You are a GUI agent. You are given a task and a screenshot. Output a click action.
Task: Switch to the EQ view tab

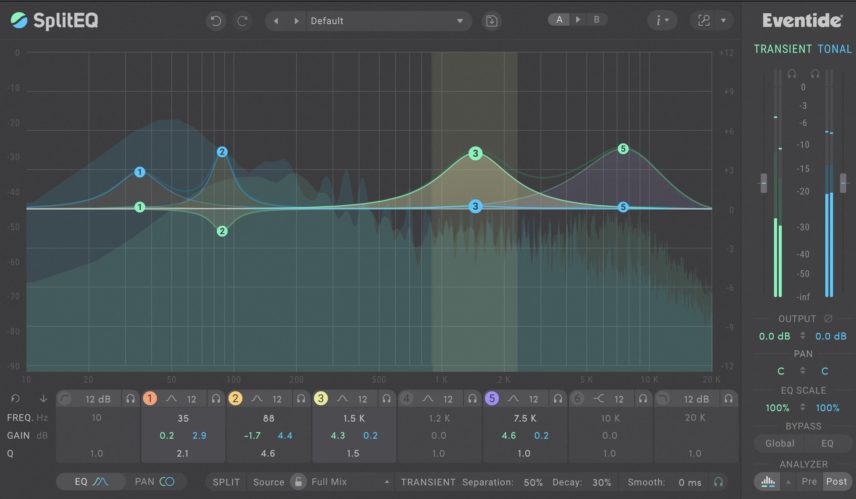[x=91, y=482]
